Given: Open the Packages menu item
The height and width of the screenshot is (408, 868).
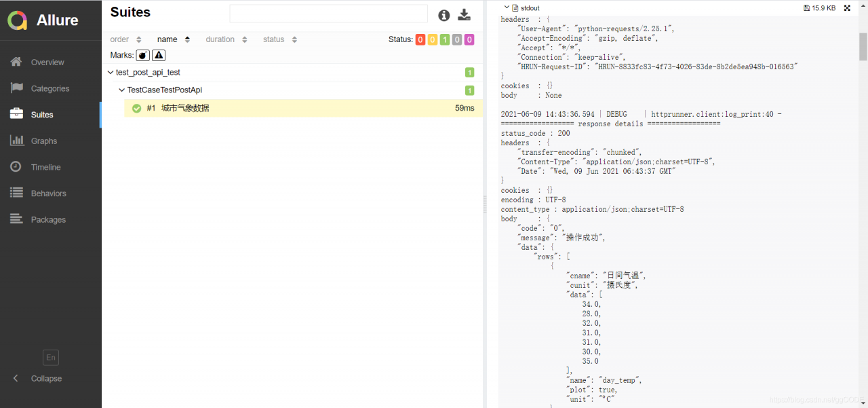Looking at the screenshot, I should 48,220.
